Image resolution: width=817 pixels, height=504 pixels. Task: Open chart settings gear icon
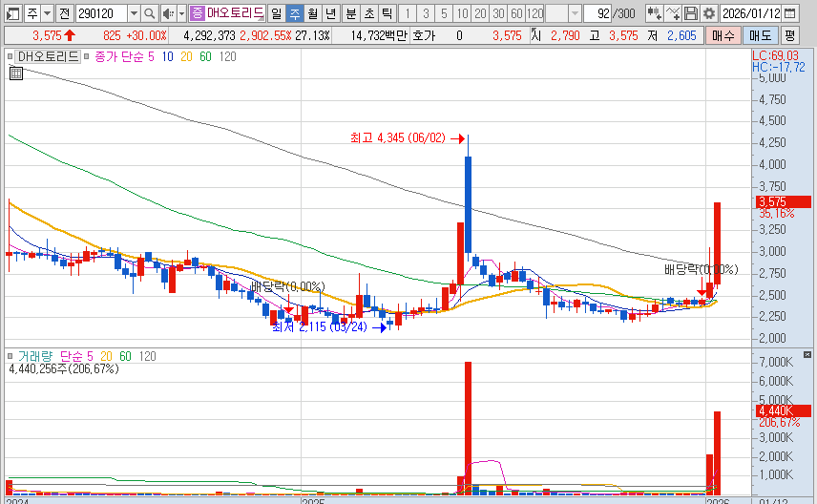[708, 13]
